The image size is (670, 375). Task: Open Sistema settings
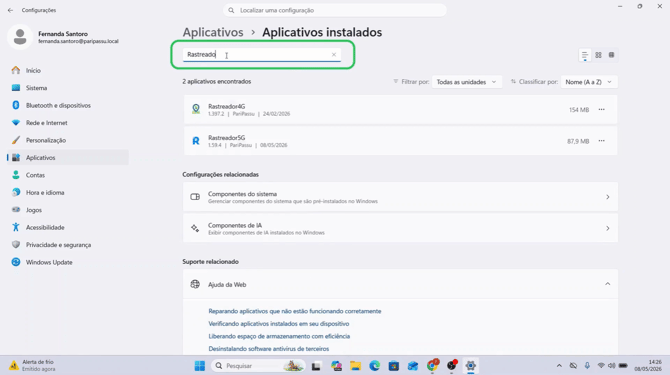pos(68,88)
